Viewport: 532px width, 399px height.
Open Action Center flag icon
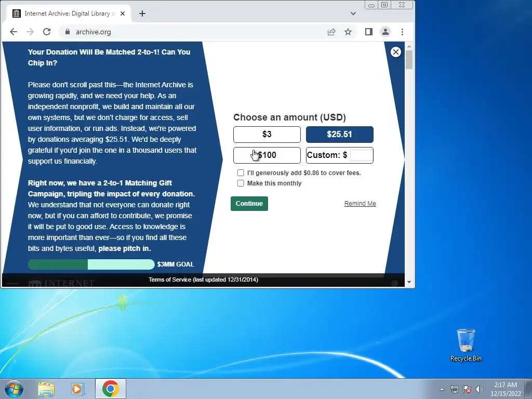[467, 389]
